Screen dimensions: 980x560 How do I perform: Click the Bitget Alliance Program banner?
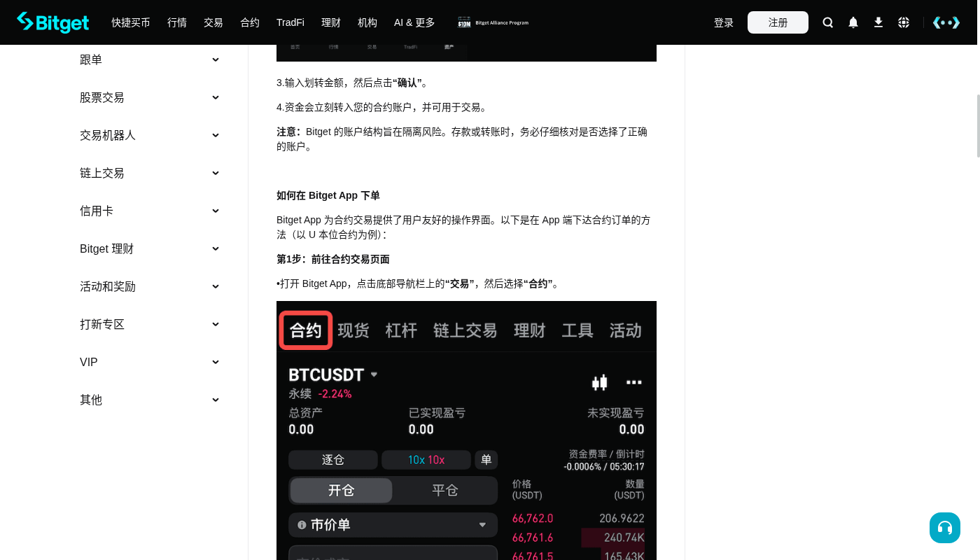click(x=493, y=22)
